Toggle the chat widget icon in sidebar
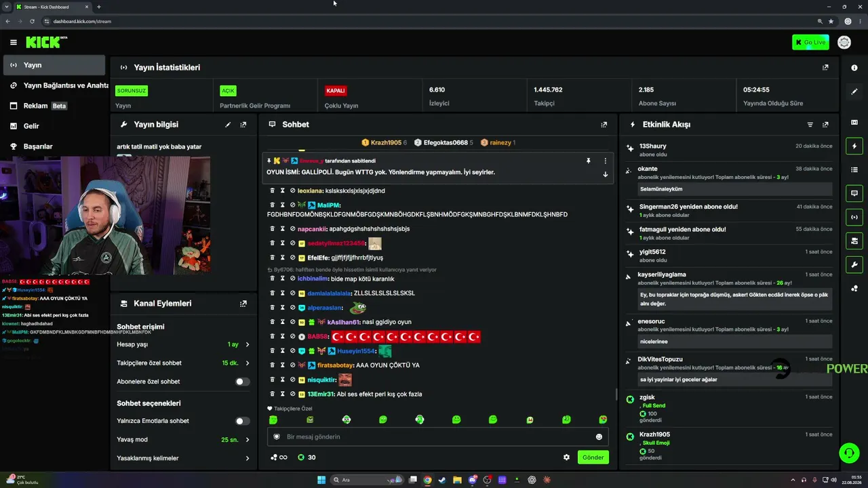Image resolution: width=868 pixels, height=488 pixels. (x=854, y=193)
